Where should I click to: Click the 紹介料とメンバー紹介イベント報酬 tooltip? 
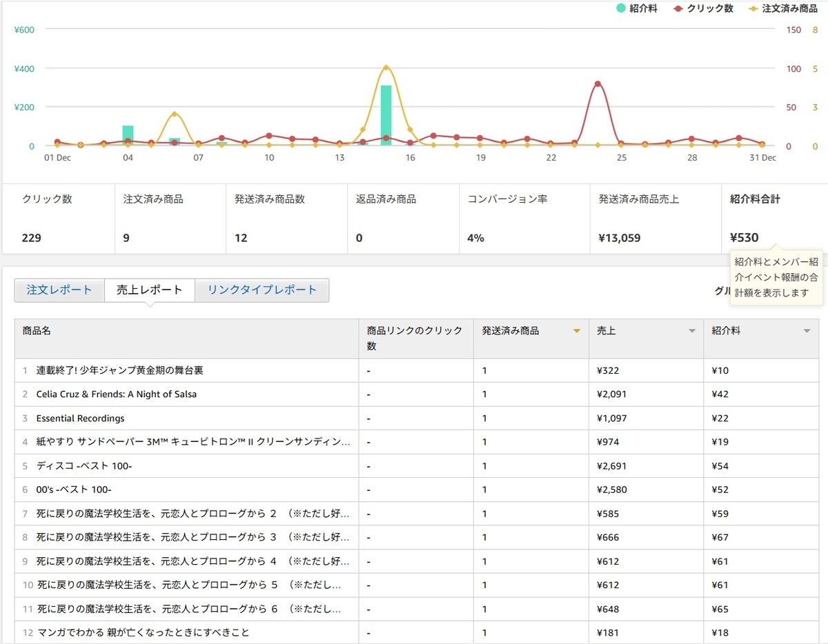pos(776,277)
